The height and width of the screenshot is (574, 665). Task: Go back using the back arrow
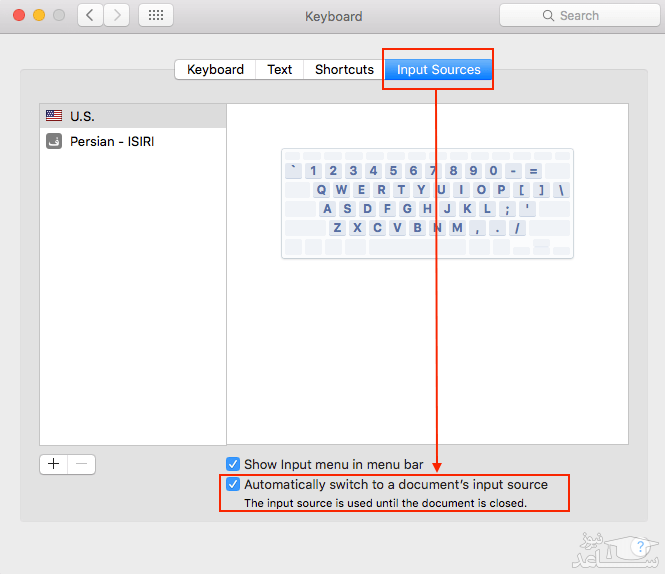coord(91,16)
